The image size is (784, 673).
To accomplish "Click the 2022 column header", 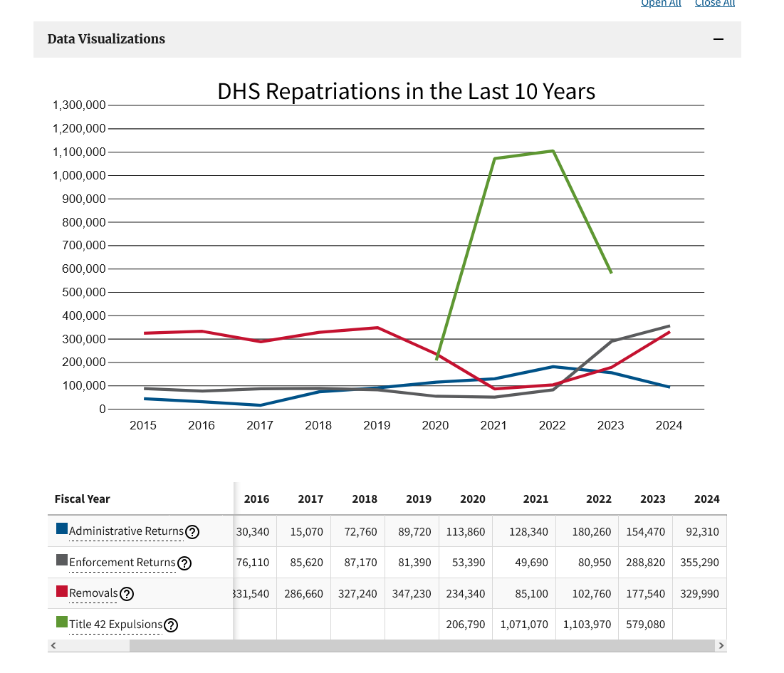I will click(x=598, y=499).
